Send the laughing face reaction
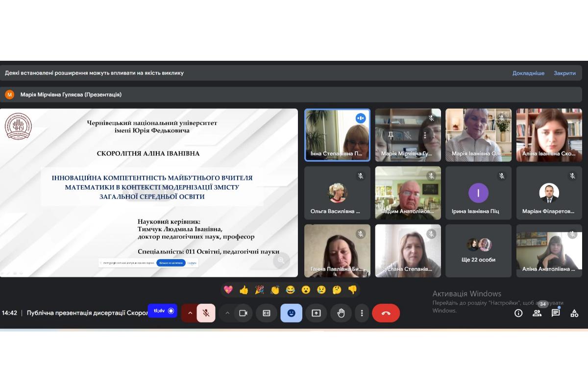Image resolution: width=588 pixels, height=392 pixels. point(290,290)
